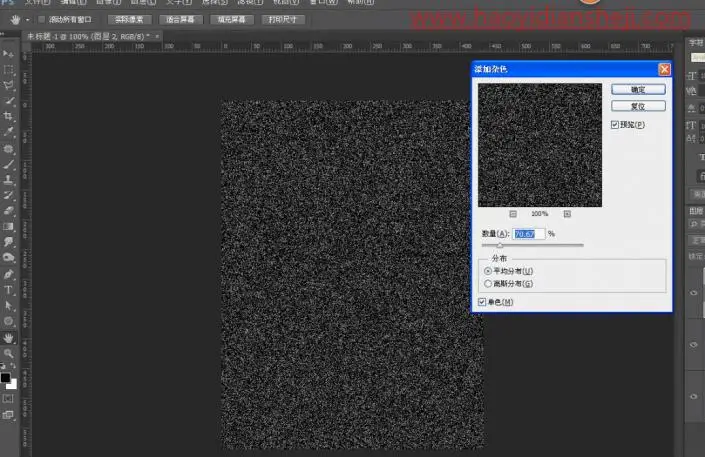Select the Spot Healing Brush tool

pos(8,148)
